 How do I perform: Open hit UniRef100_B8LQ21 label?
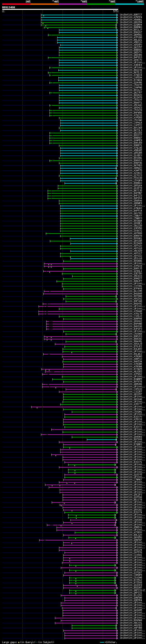[131, 40]
